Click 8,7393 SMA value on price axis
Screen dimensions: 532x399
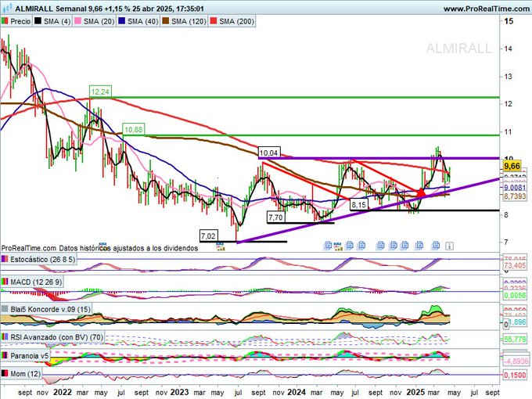(x=515, y=196)
